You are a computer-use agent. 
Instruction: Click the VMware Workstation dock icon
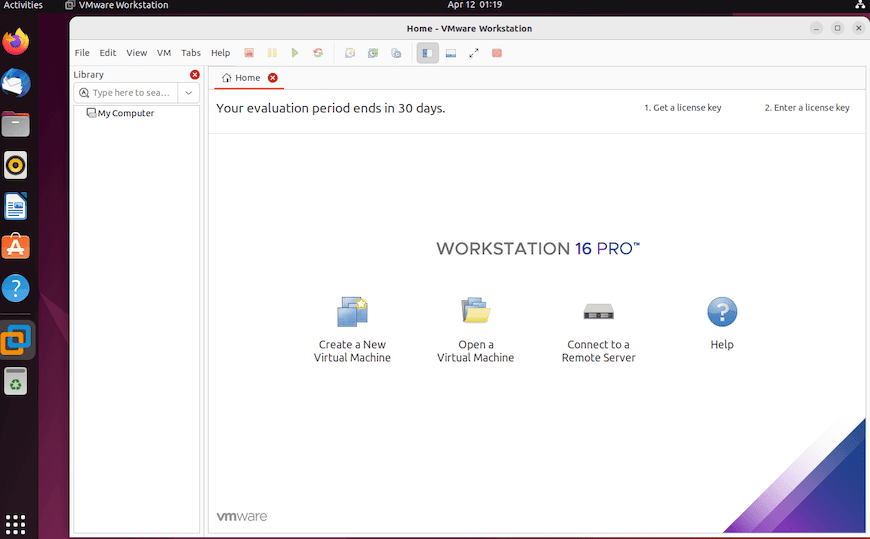coord(16,339)
